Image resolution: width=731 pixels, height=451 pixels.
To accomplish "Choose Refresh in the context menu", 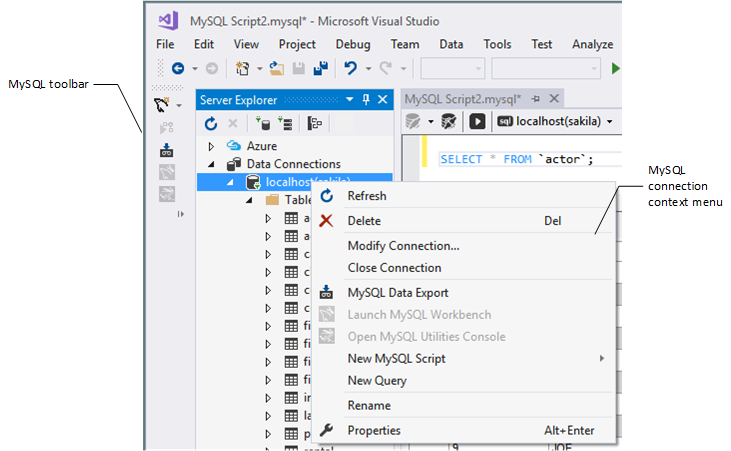I will point(464,196).
